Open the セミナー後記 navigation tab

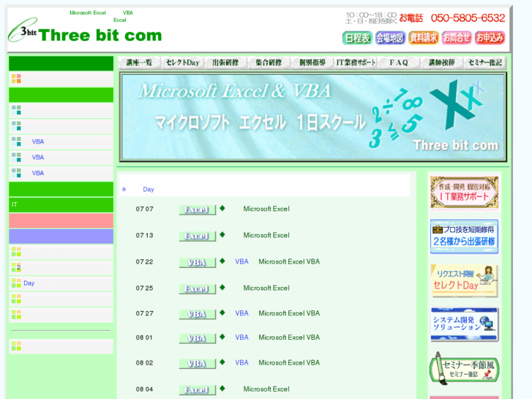point(485,63)
